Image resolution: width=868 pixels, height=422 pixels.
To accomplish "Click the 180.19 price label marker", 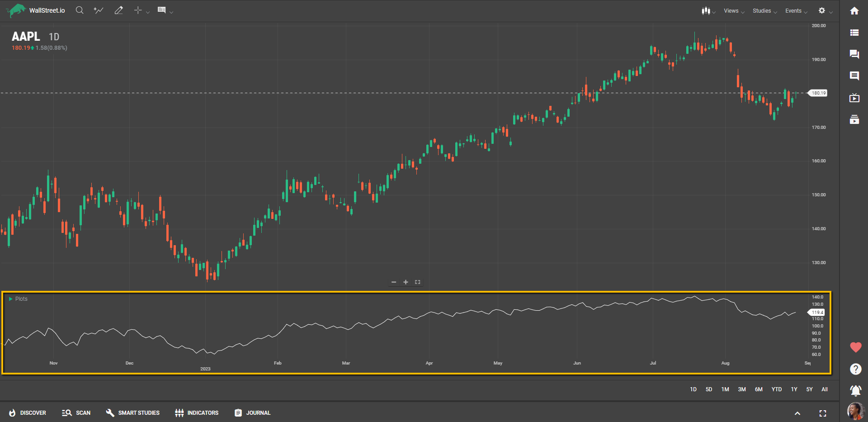I will coord(818,93).
